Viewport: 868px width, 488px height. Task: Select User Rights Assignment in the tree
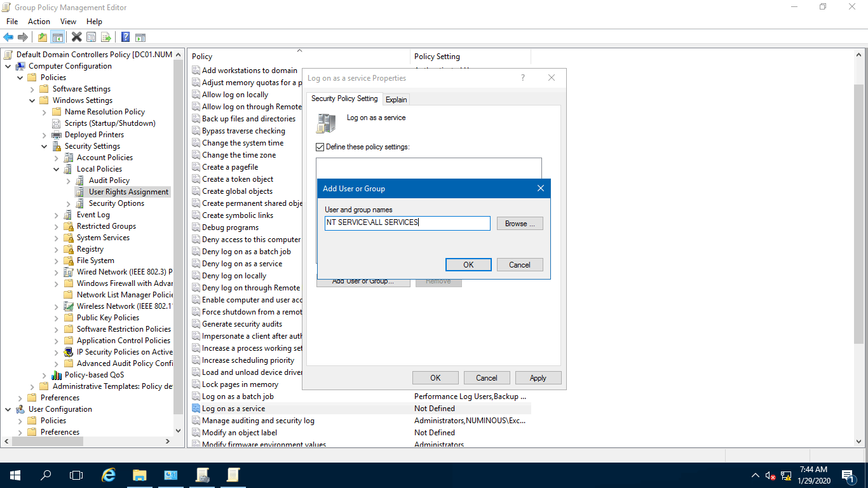click(x=128, y=192)
